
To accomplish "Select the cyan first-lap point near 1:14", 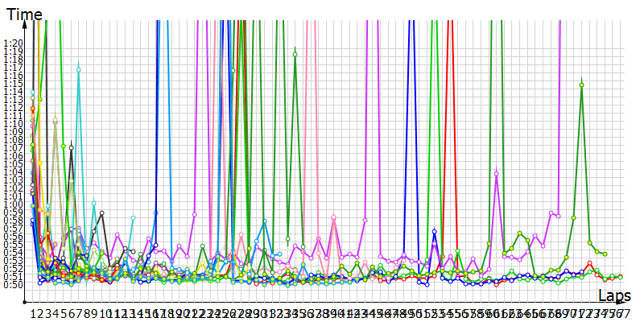I will point(33,93).
